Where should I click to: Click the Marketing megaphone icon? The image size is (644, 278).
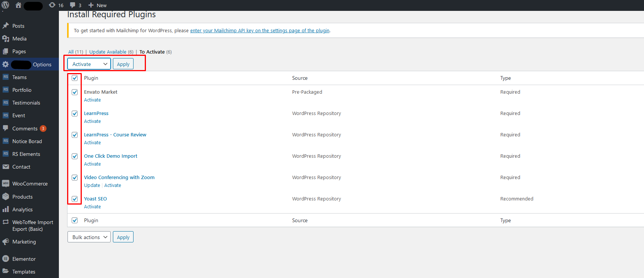(6, 242)
